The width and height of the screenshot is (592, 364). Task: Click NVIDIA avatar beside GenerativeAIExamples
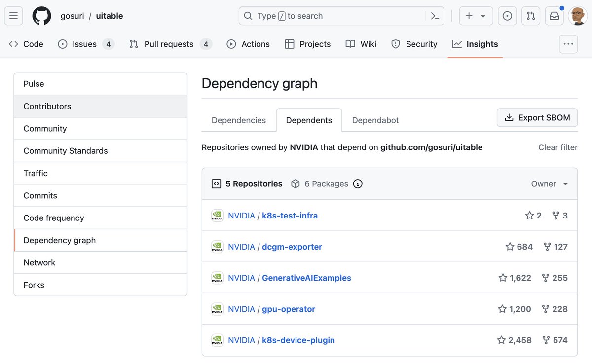(218, 278)
